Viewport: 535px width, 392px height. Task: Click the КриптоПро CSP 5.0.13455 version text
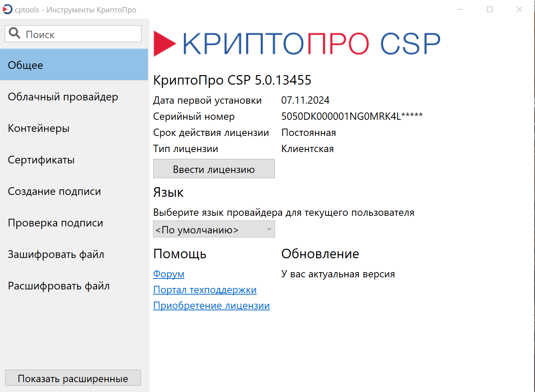[232, 80]
